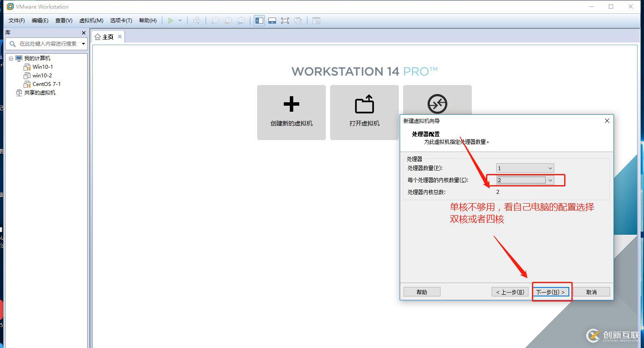Click the WORKSTATION 14 PRO heading
The image size is (644, 348).
pyautogui.click(x=365, y=71)
